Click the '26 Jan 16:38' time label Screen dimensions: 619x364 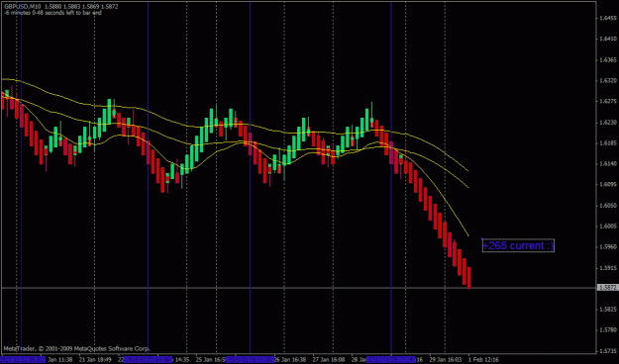290,360
